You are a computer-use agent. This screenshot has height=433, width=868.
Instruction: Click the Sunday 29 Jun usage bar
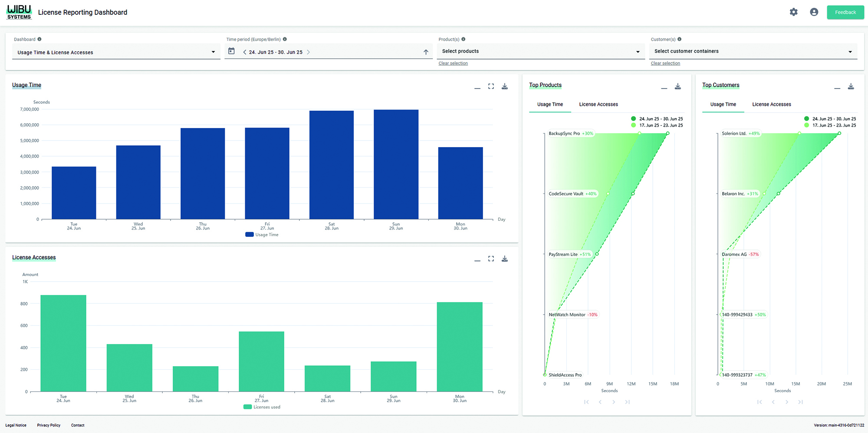click(x=395, y=165)
